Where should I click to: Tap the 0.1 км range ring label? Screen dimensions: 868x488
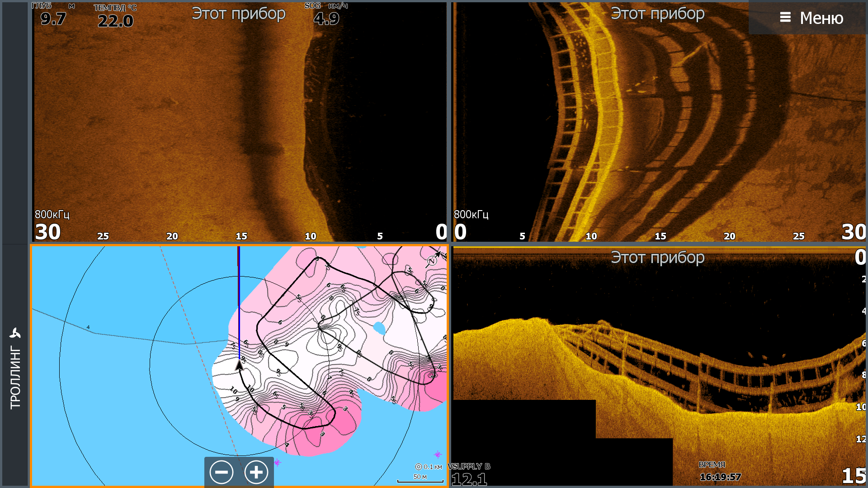429,467
